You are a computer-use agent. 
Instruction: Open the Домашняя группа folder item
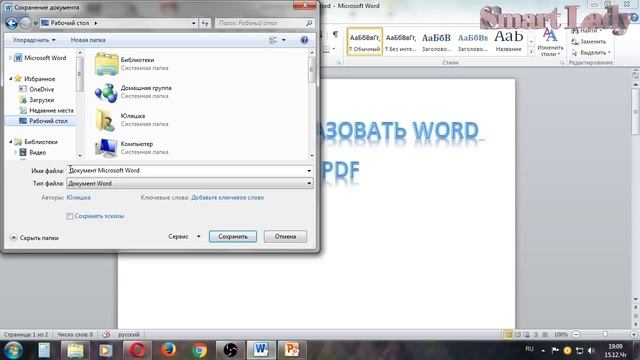point(133,92)
